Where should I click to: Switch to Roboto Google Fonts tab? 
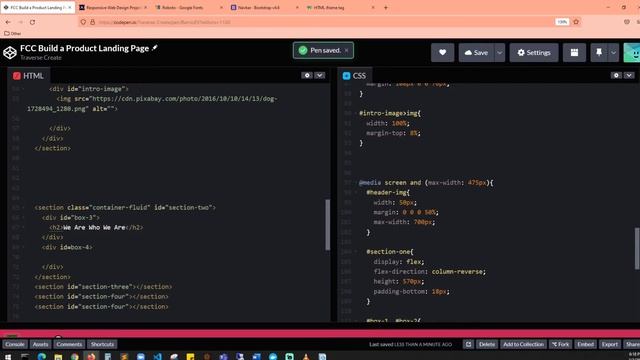(188, 7)
